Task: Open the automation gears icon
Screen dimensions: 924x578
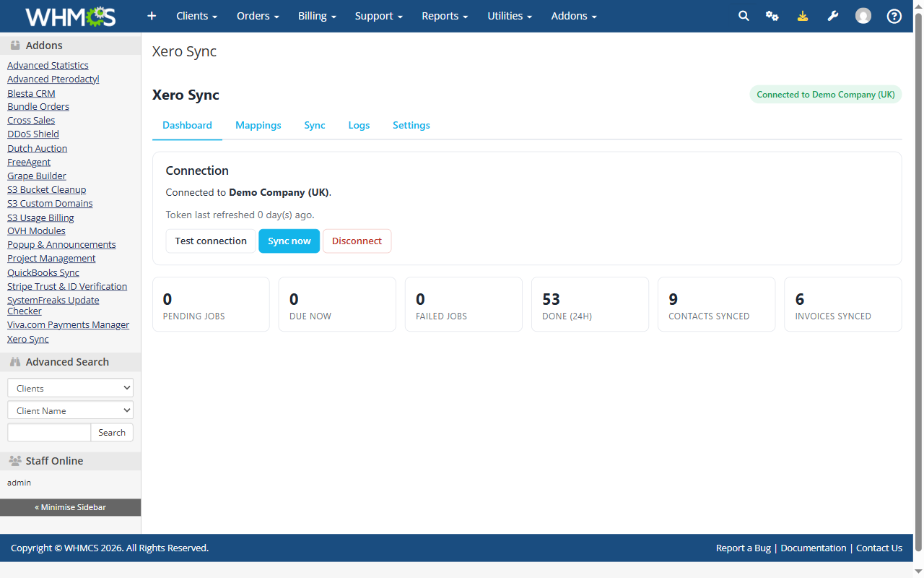Action: point(772,16)
